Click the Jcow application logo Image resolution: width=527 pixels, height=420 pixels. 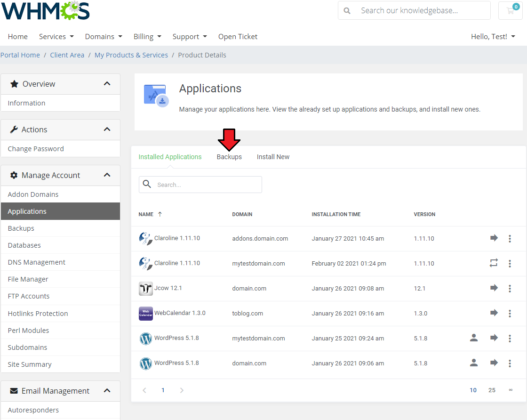coord(145,289)
